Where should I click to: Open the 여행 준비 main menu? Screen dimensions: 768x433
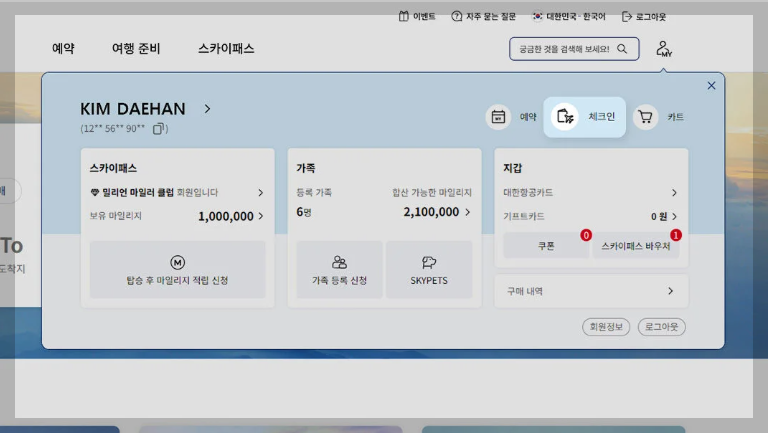(136, 48)
